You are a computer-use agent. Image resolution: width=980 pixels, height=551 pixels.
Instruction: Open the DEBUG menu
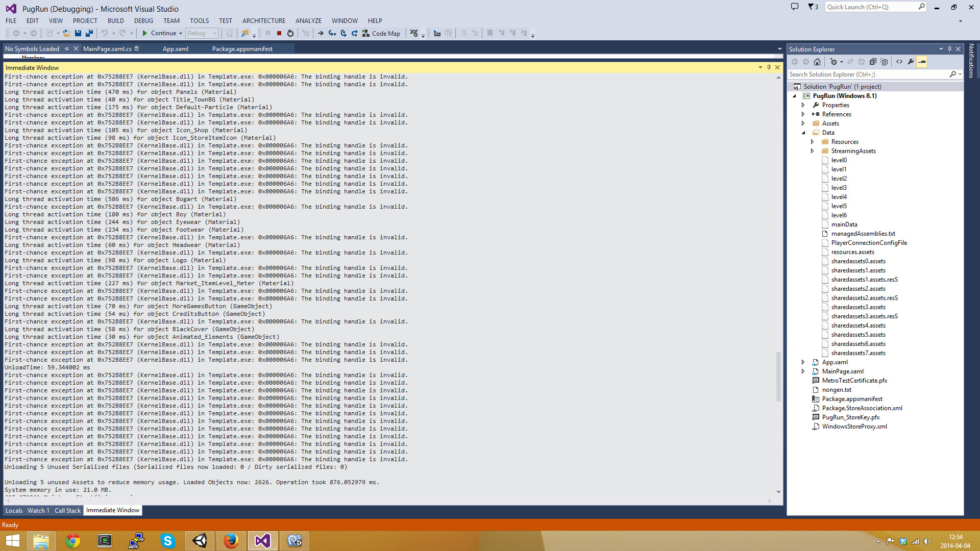[143, 20]
